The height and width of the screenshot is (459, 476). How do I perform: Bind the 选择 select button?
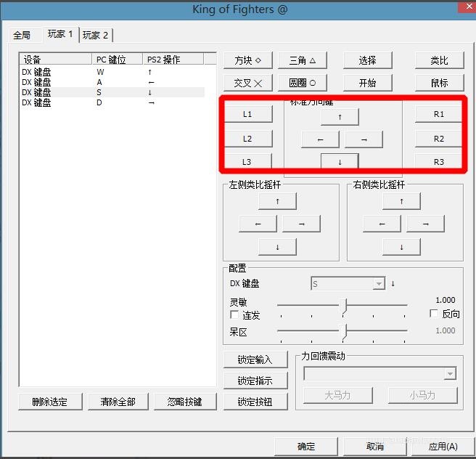(x=367, y=60)
